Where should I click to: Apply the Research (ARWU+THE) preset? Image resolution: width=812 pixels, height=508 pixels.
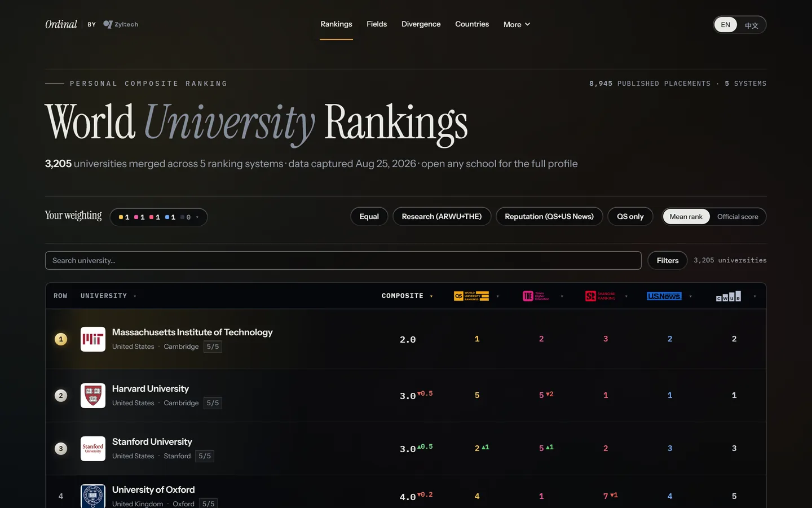pos(442,217)
